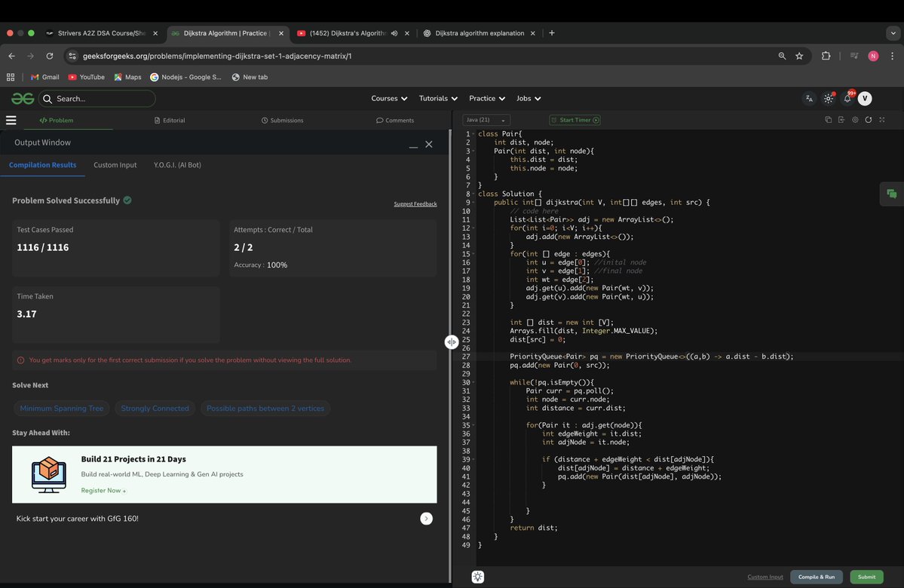This screenshot has height=588, width=904.
Task: Click the browser address bar URL
Action: pyautogui.click(x=217, y=56)
